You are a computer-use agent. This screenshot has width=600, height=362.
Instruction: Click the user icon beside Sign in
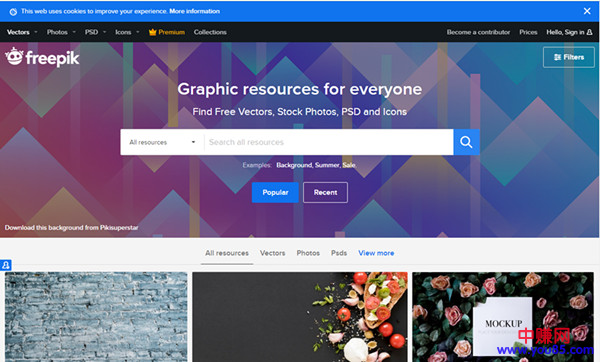pos(589,32)
